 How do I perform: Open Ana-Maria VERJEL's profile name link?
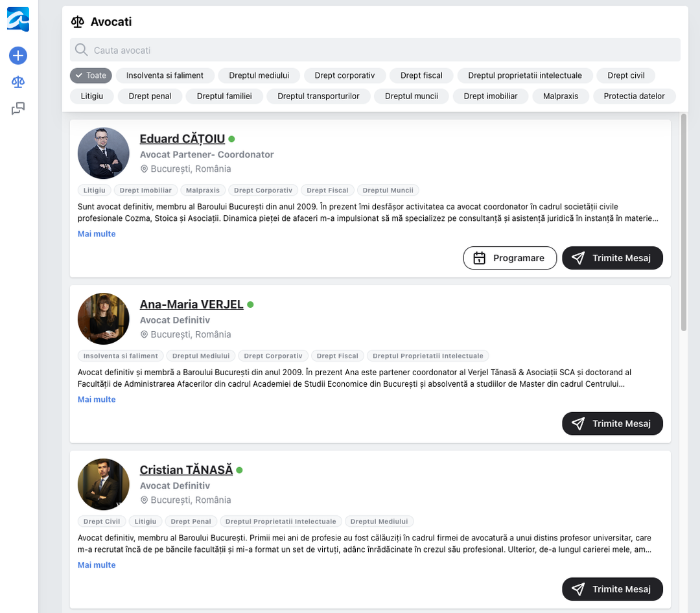[x=191, y=305]
